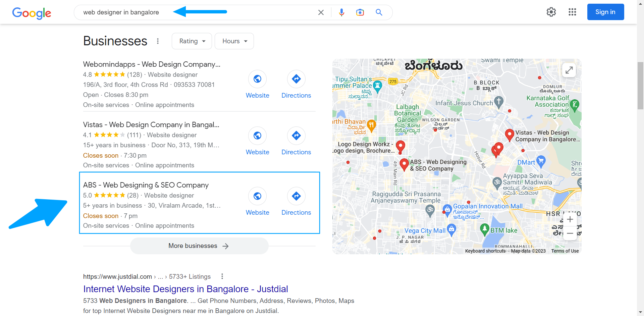Open Webomindapps website globe icon
This screenshot has height=316, width=644.
(257, 79)
